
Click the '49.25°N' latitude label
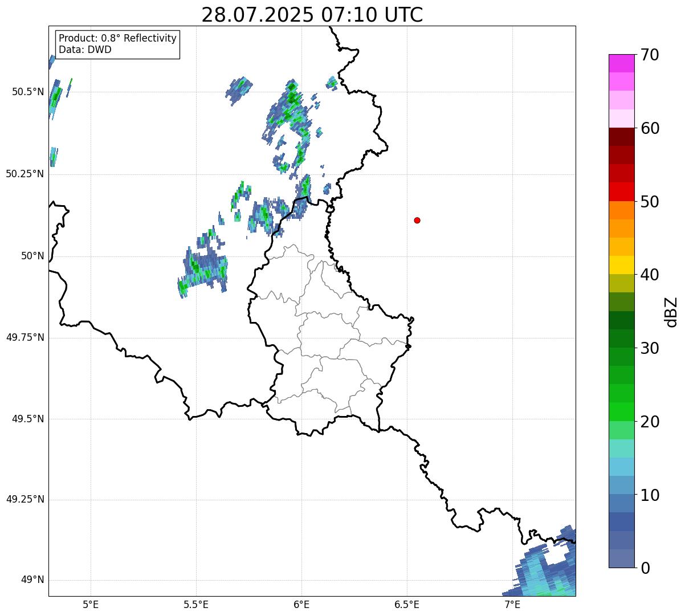pyautogui.click(x=25, y=499)
